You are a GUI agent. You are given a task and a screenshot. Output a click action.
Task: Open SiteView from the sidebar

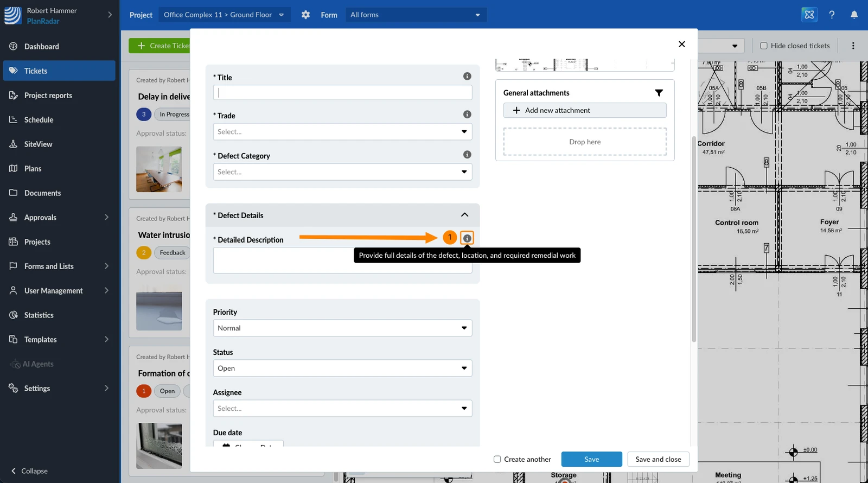click(59, 144)
